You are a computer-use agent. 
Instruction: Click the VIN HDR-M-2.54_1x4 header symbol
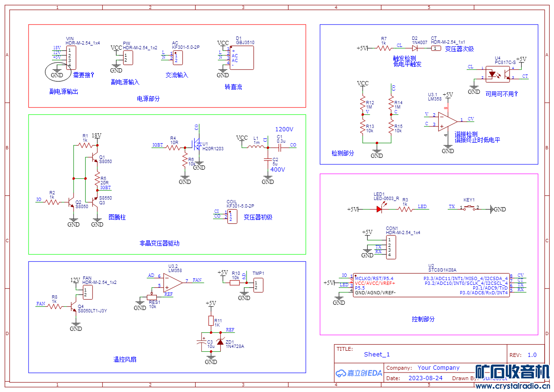pyautogui.click(x=71, y=58)
